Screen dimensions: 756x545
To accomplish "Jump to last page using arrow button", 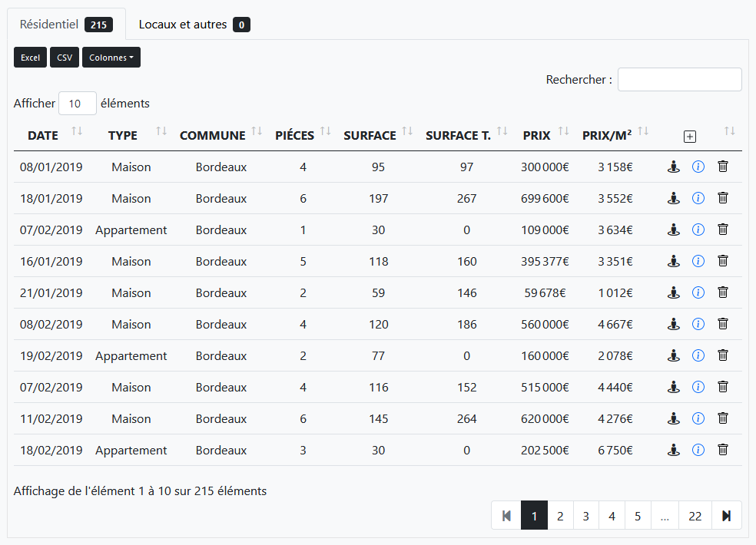I will [x=726, y=516].
